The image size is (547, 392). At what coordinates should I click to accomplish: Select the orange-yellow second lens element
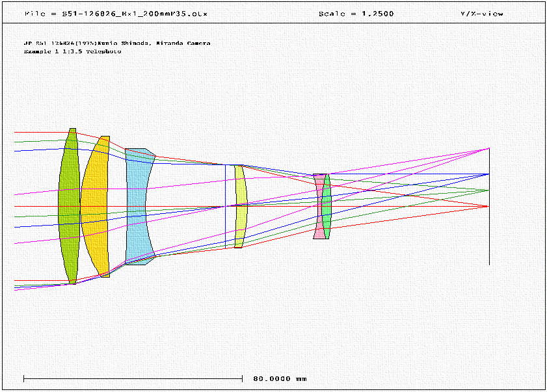(94, 207)
